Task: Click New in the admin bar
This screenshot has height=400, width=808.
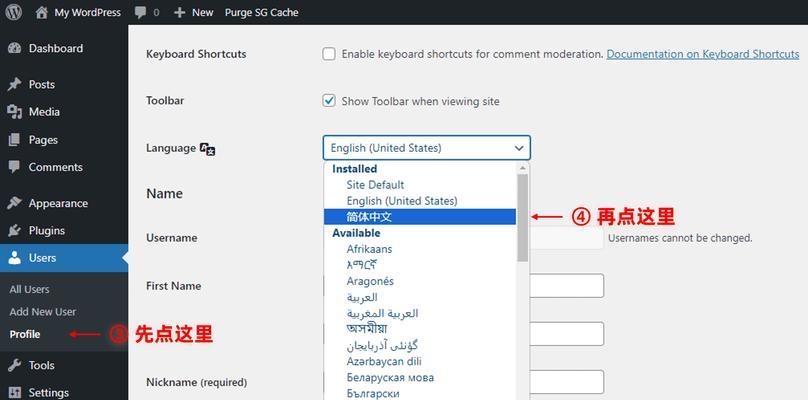Action: point(203,12)
